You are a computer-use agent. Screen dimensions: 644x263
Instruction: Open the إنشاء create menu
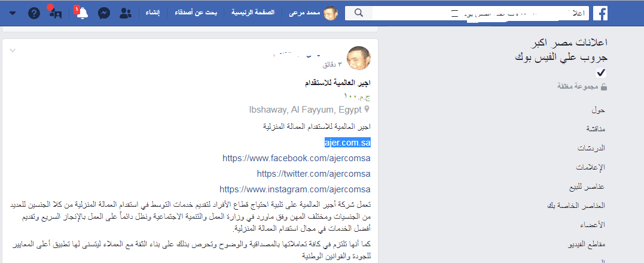tap(152, 13)
